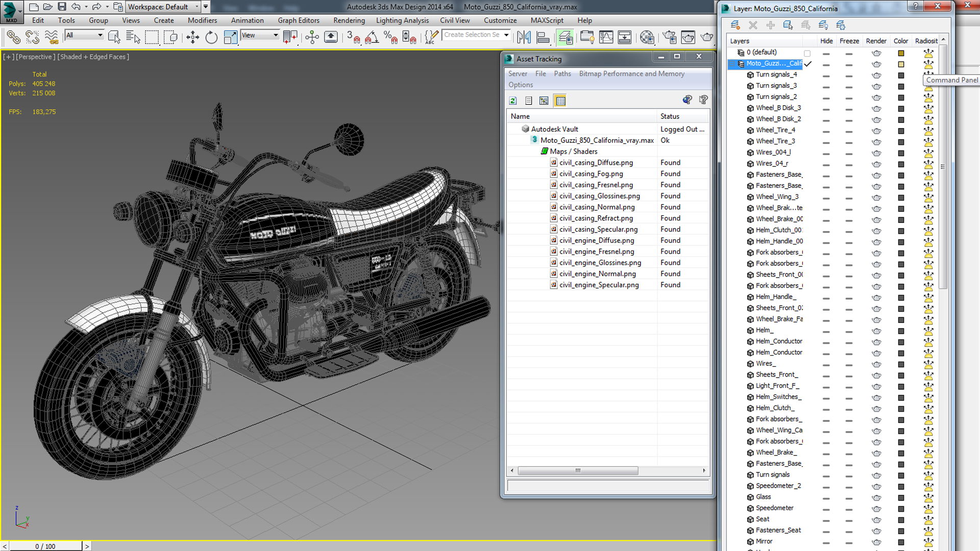Toggle the 3D Snaps icon
980x551 pixels.
(353, 37)
